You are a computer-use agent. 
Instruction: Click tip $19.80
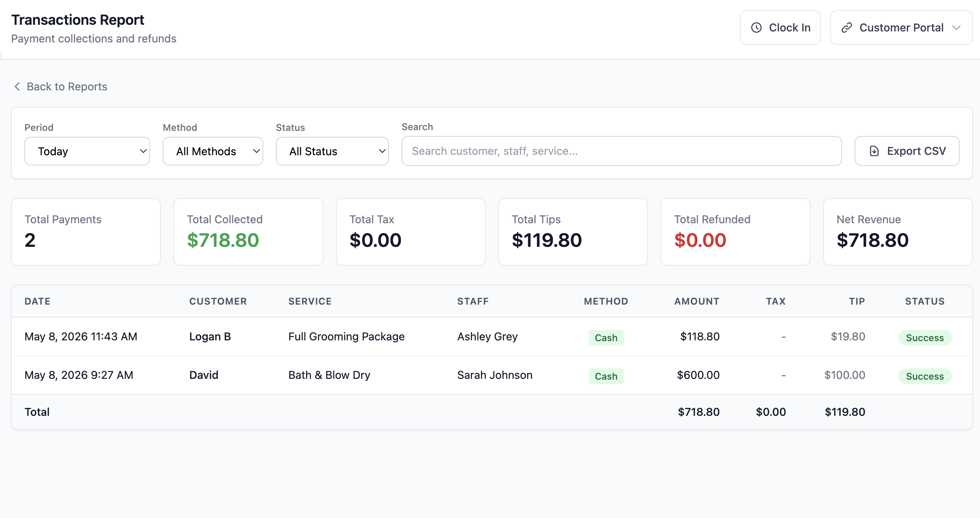pyautogui.click(x=848, y=336)
